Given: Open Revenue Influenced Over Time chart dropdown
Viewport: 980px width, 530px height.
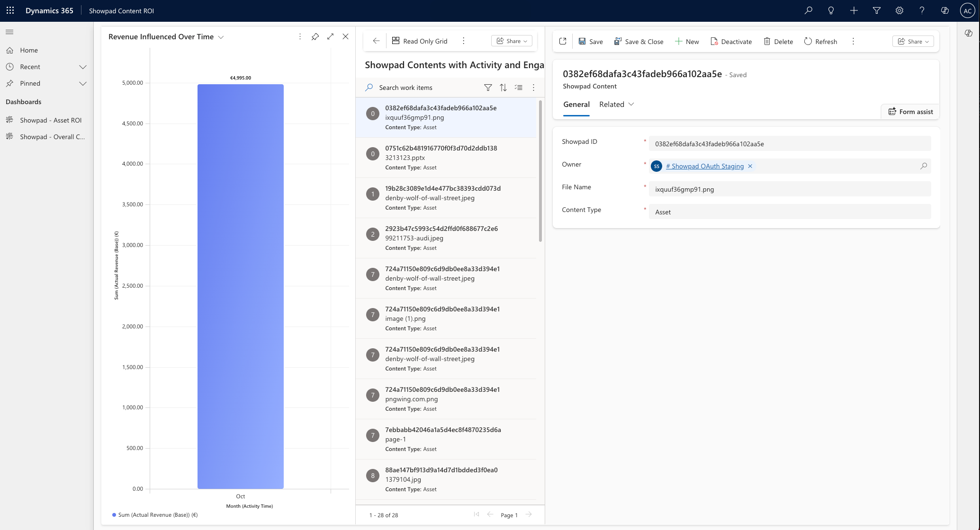Looking at the screenshot, I should pos(221,37).
